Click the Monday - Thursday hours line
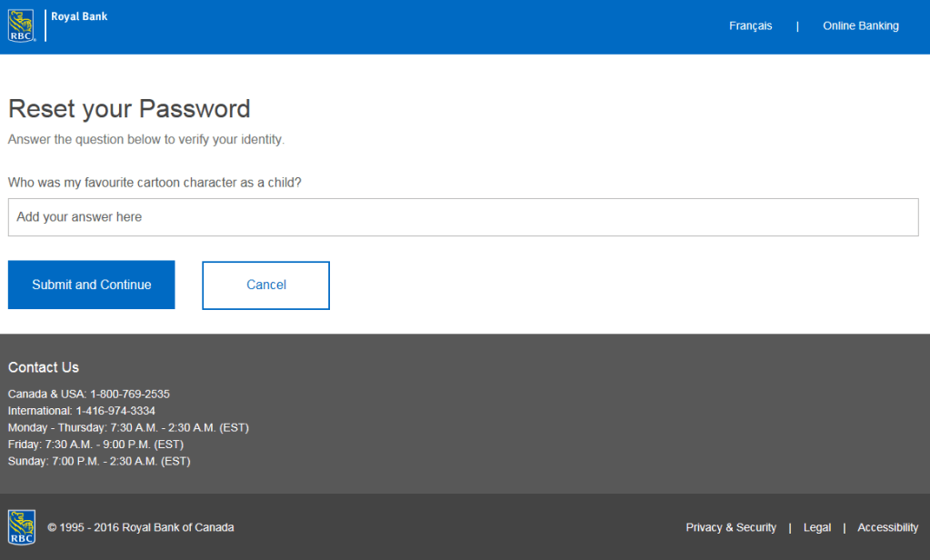Viewport: 930px width, 560px height. click(128, 427)
